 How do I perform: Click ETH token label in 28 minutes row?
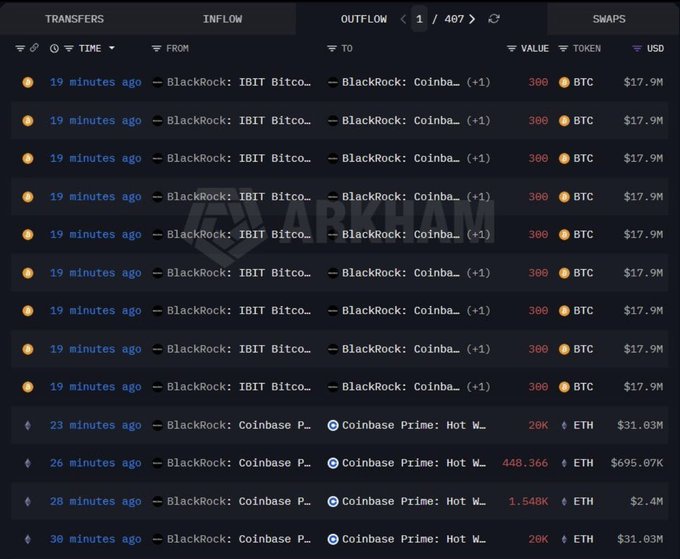point(583,501)
